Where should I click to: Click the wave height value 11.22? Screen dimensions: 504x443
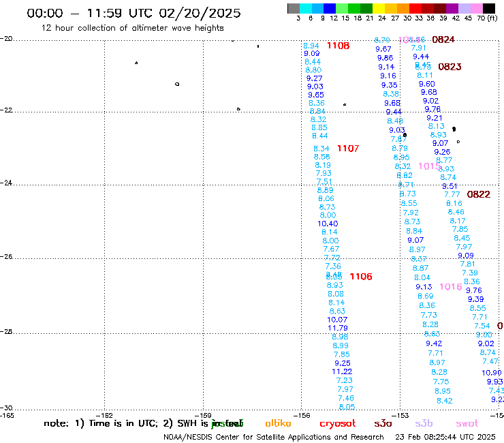pos(342,371)
